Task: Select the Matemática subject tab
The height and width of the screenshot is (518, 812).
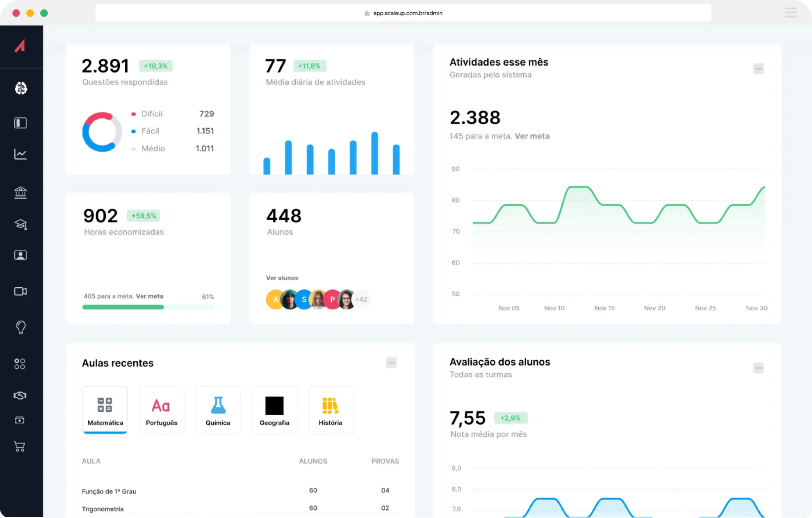Action: pyautogui.click(x=105, y=410)
